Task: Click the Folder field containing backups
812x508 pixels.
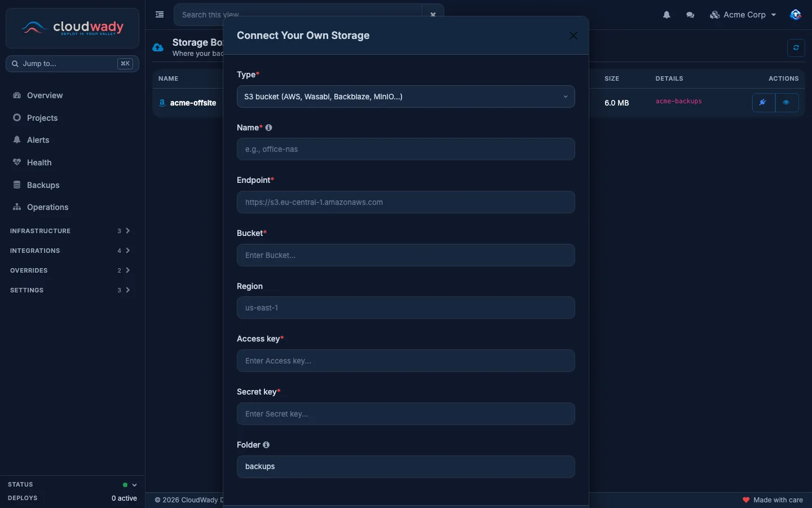Action: [406, 467]
